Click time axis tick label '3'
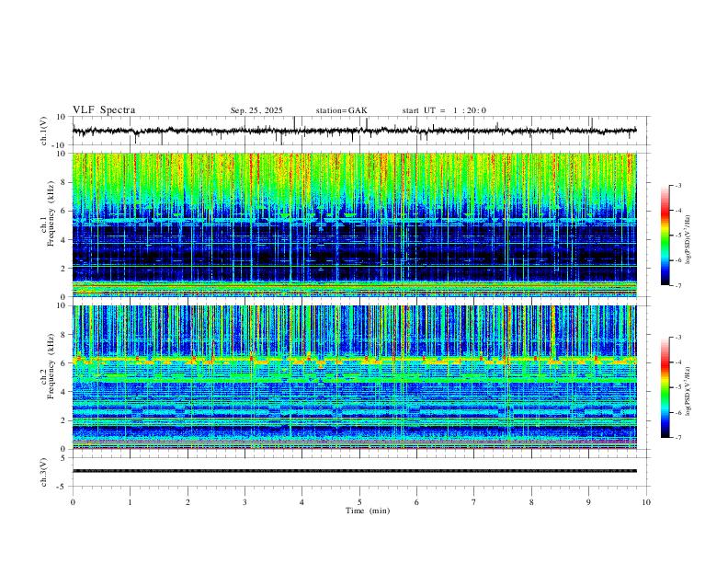 click(x=245, y=502)
